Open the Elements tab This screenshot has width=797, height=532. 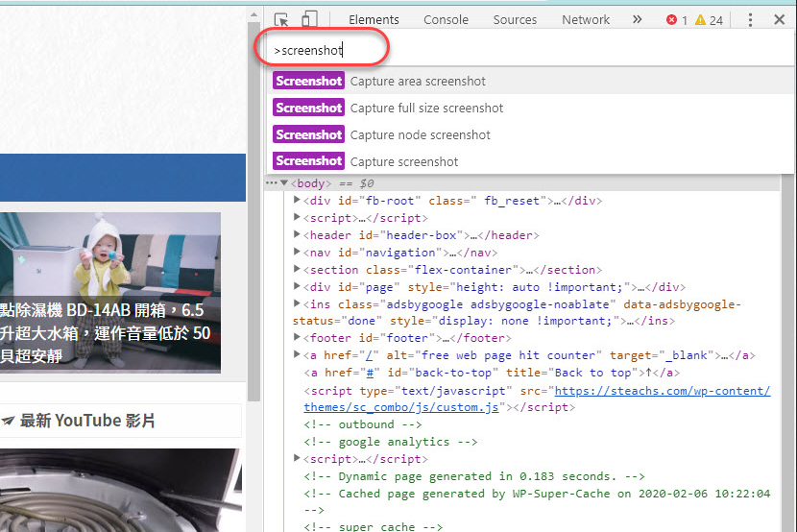[374, 20]
